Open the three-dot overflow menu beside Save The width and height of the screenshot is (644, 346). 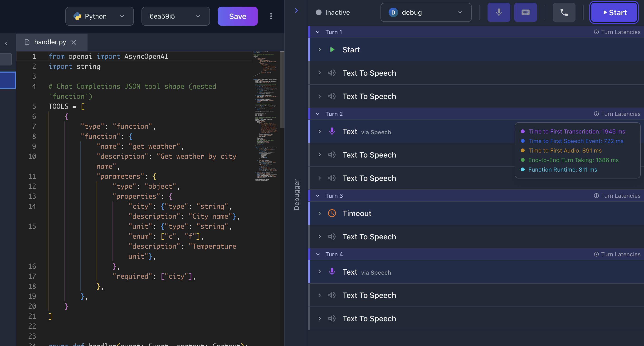click(271, 16)
